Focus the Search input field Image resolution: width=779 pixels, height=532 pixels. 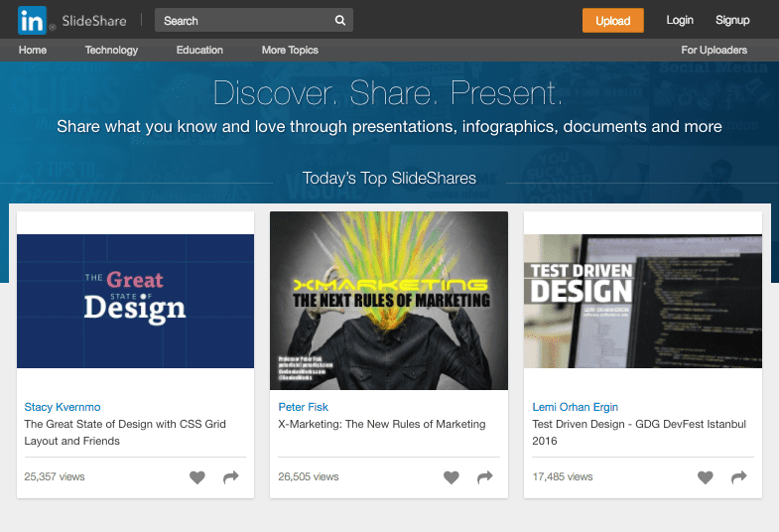pos(254,21)
